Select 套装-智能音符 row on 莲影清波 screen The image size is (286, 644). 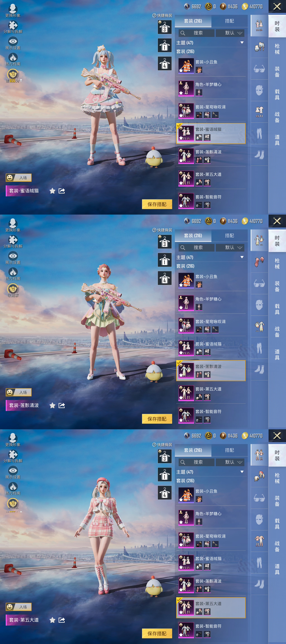point(211,415)
